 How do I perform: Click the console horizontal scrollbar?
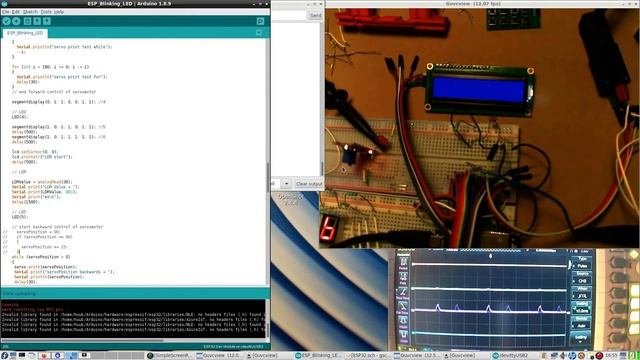coord(82,340)
